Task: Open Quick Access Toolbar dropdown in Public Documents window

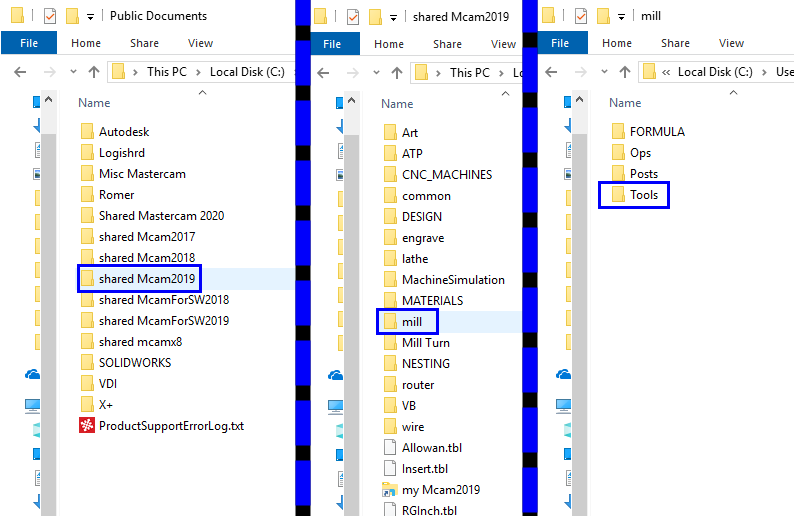Action: coord(90,17)
